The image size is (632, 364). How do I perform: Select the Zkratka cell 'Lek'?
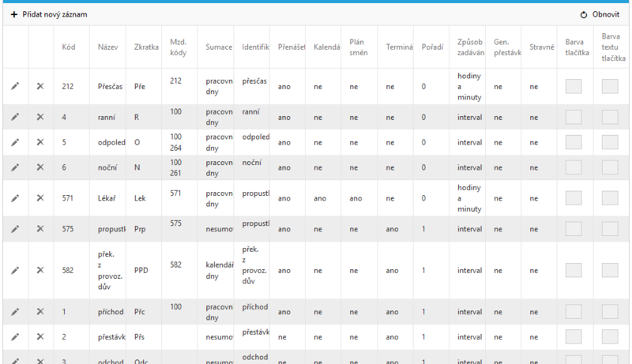point(140,198)
